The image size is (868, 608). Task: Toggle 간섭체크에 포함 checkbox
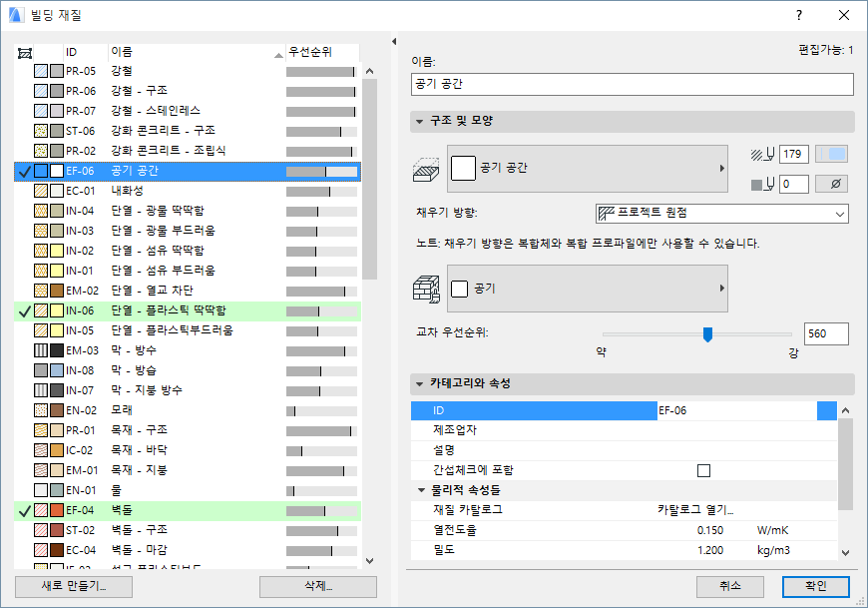[703, 470]
